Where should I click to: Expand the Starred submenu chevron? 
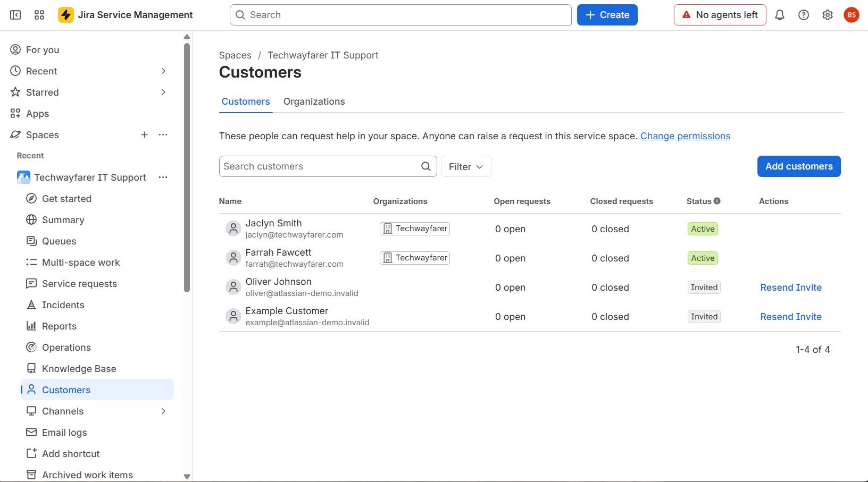coord(163,92)
